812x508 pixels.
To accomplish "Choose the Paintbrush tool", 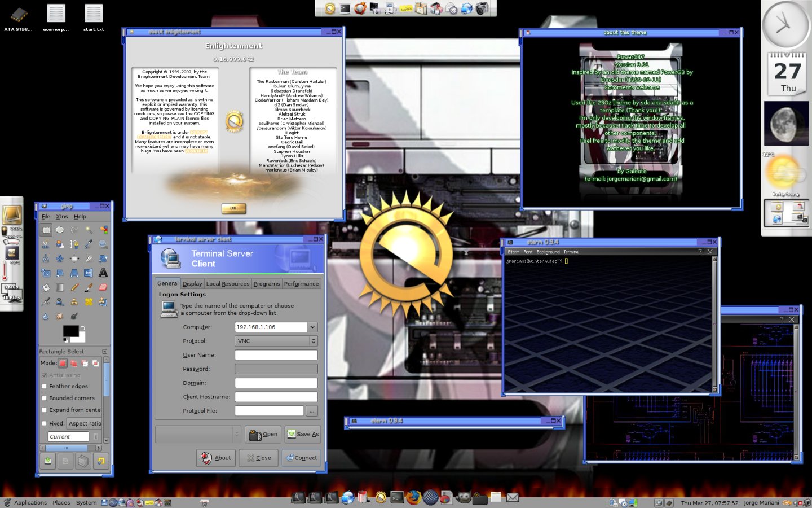I will 89,287.
